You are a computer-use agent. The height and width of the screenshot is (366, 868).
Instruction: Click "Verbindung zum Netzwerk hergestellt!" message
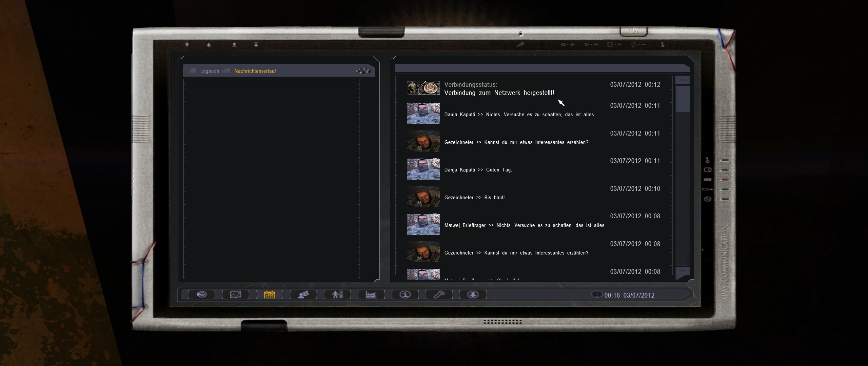pos(499,93)
